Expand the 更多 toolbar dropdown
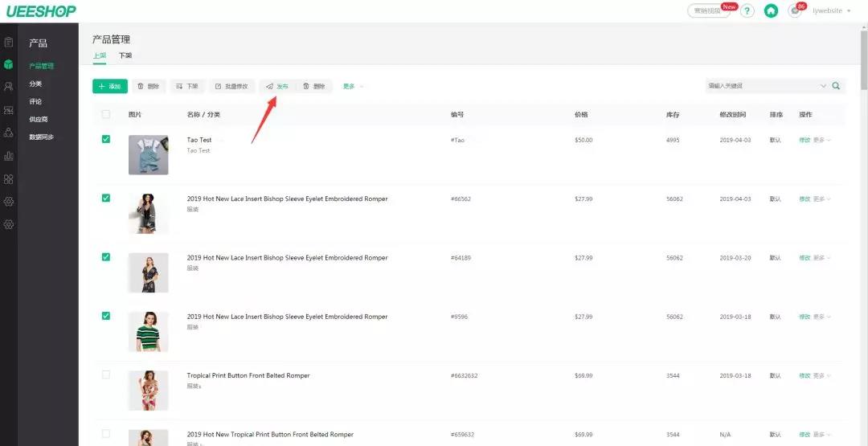The height and width of the screenshot is (446, 868). [x=353, y=86]
